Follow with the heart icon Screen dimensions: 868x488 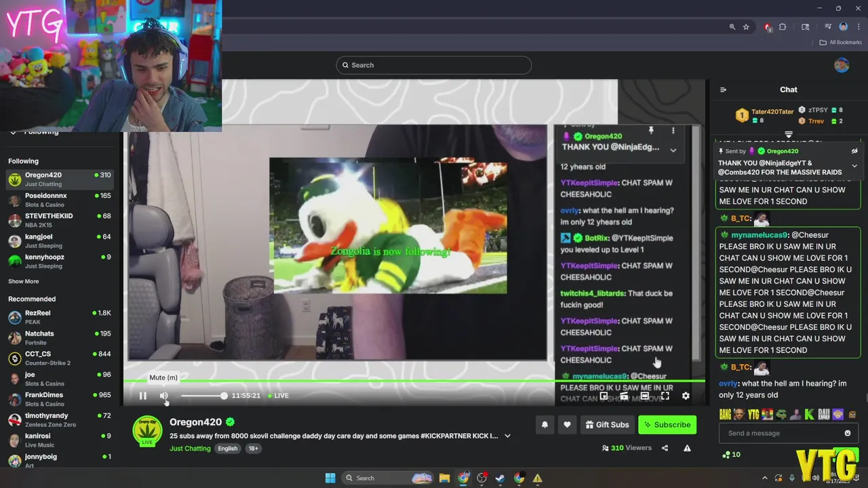[x=567, y=425]
